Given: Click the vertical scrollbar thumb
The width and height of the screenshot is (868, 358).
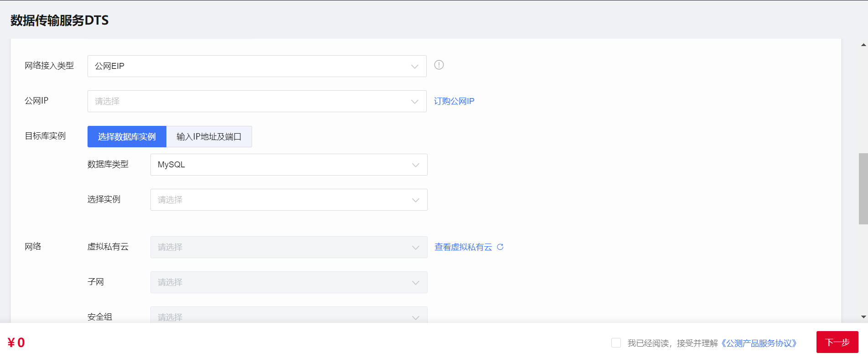Looking at the screenshot, I should pyautogui.click(x=863, y=189).
